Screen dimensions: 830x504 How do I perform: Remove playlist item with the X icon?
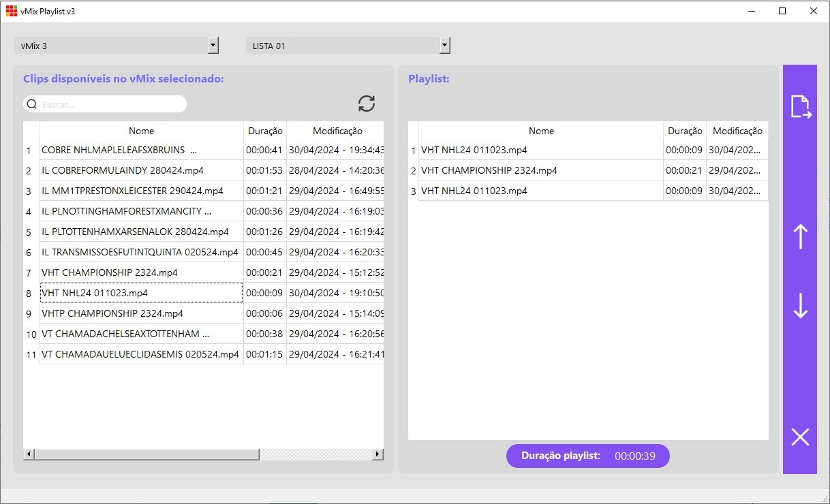coord(800,437)
